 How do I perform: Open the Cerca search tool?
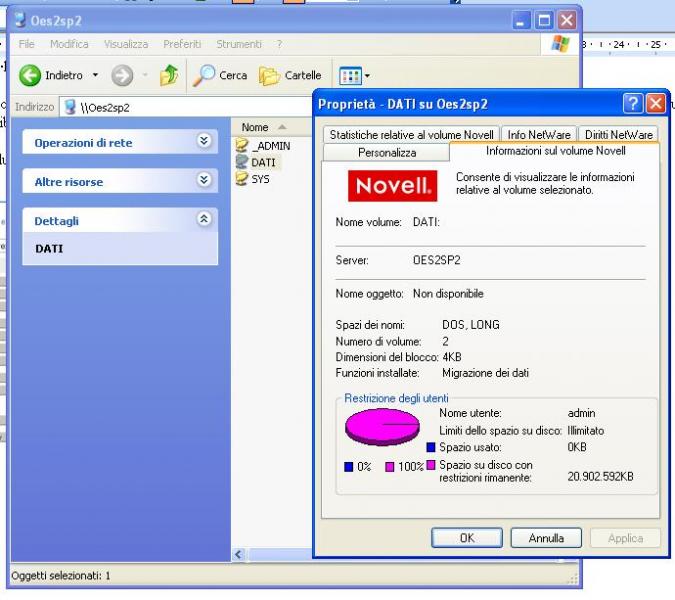(x=220, y=76)
